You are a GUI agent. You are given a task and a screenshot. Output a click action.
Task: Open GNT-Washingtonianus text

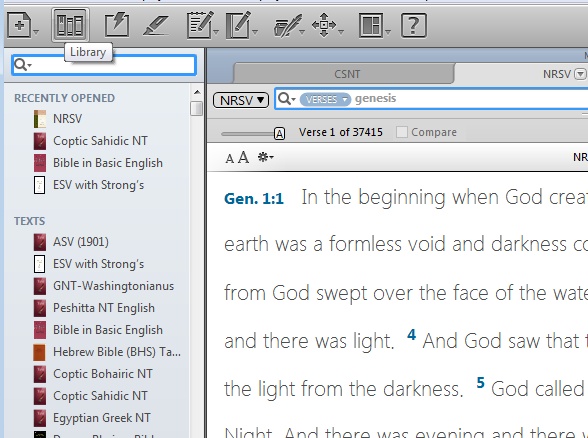[113, 286]
